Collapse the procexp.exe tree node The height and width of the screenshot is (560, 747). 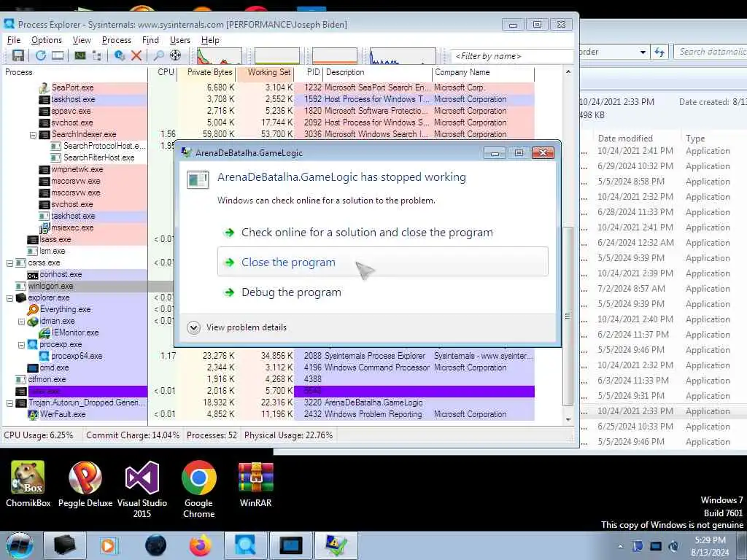[x=21, y=345]
